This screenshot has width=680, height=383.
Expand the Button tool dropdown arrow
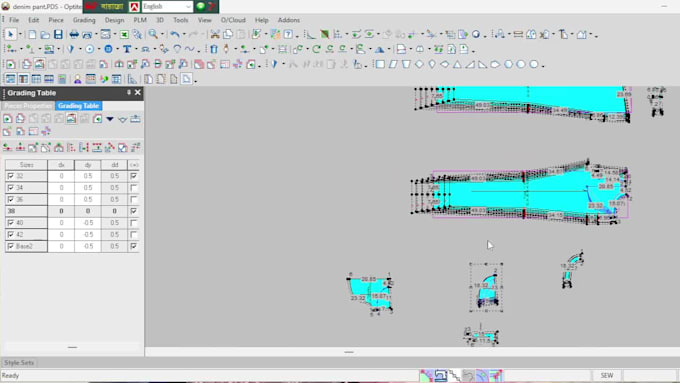[x=118, y=49]
